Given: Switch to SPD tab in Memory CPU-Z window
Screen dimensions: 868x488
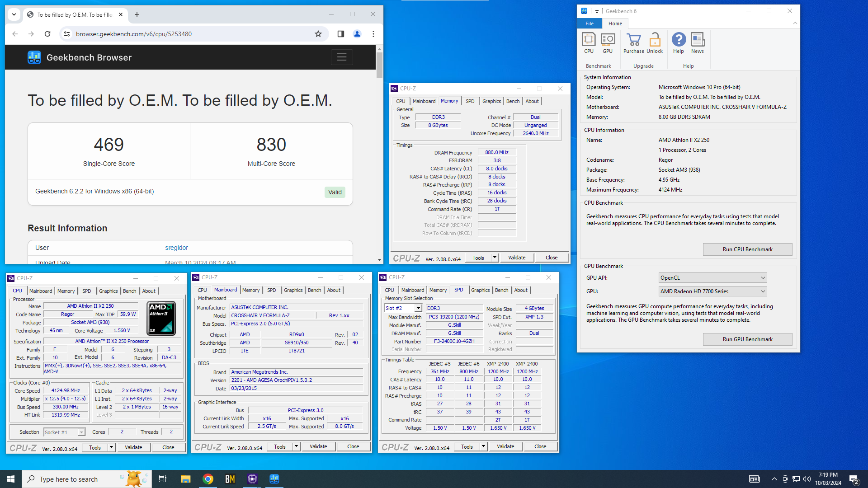Looking at the screenshot, I should [470, 101].
